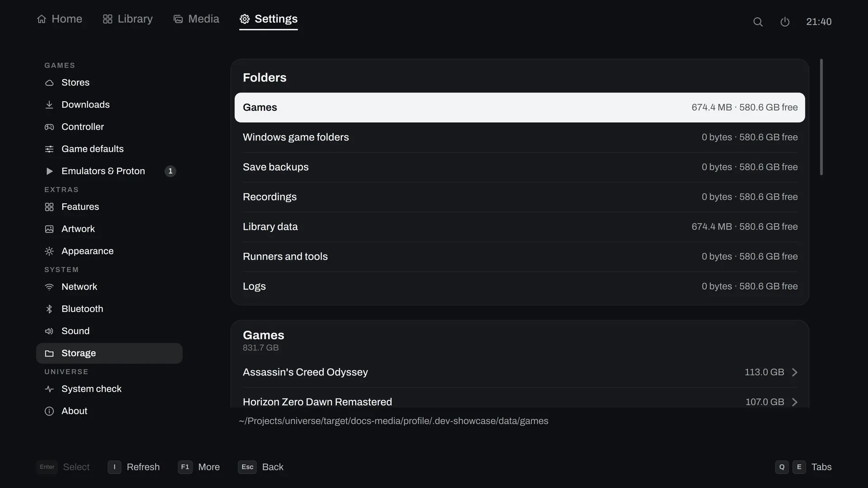The width and height of the screenshot is (868, 488).
Task: Click the More F1 button
Action: coord(199,467)
